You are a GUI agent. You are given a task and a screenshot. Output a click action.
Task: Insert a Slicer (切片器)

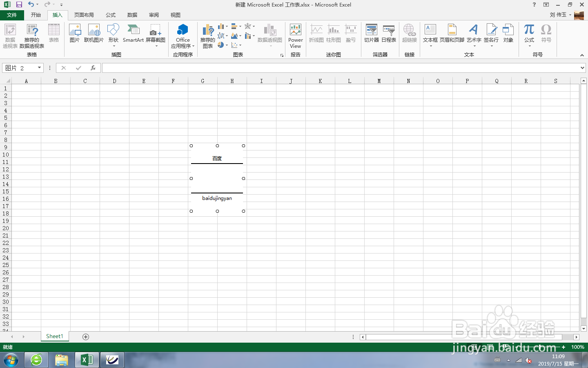[x=372, y=33]
